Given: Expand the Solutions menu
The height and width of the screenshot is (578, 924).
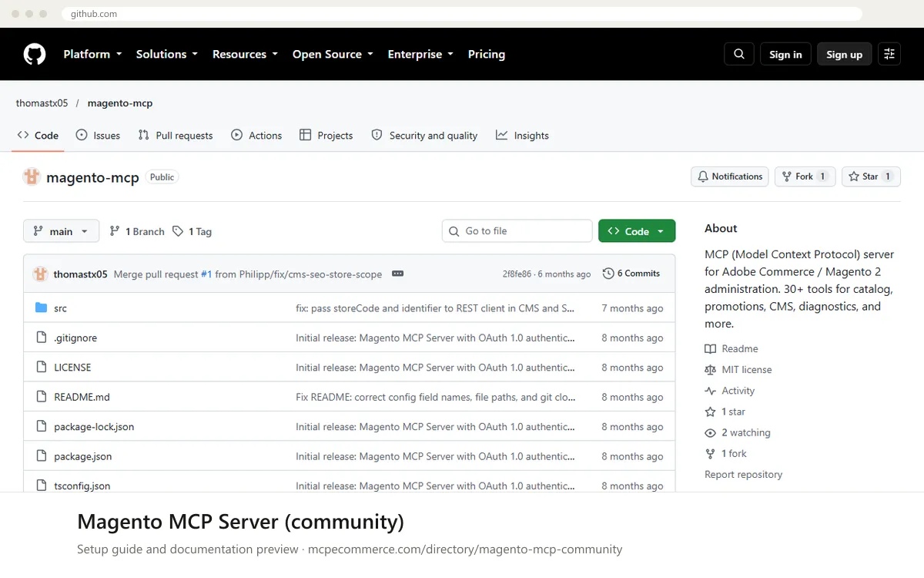Looking at the screenshot, I should point(167,54).
